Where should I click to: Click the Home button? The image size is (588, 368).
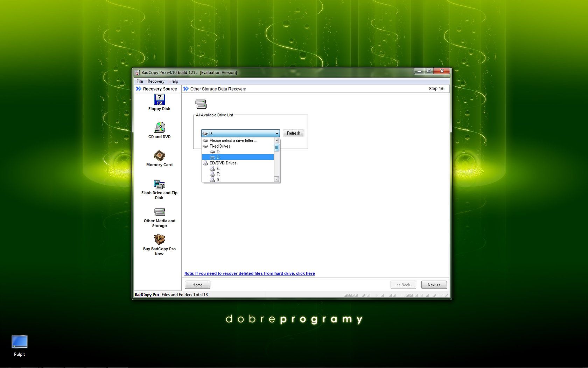coord(197,285)
